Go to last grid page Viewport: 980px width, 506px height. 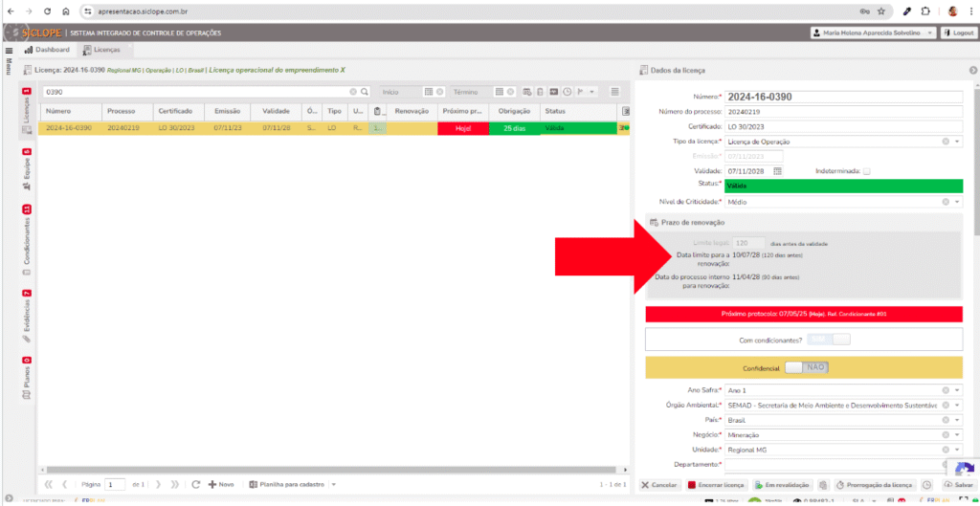[175, 484]
